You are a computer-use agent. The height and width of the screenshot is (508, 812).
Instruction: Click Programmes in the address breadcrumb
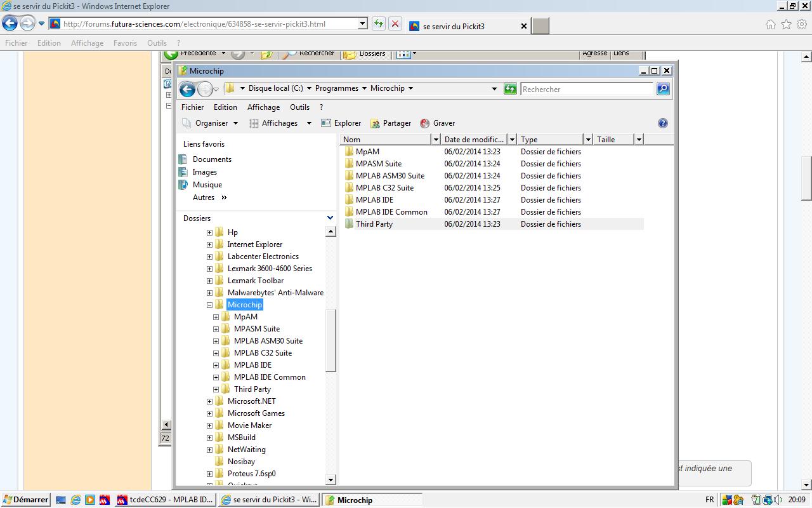click(336, 88)
